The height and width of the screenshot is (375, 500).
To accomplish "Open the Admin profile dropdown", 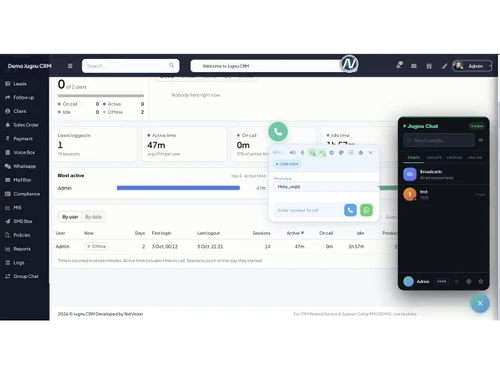I will pos(472,66).
